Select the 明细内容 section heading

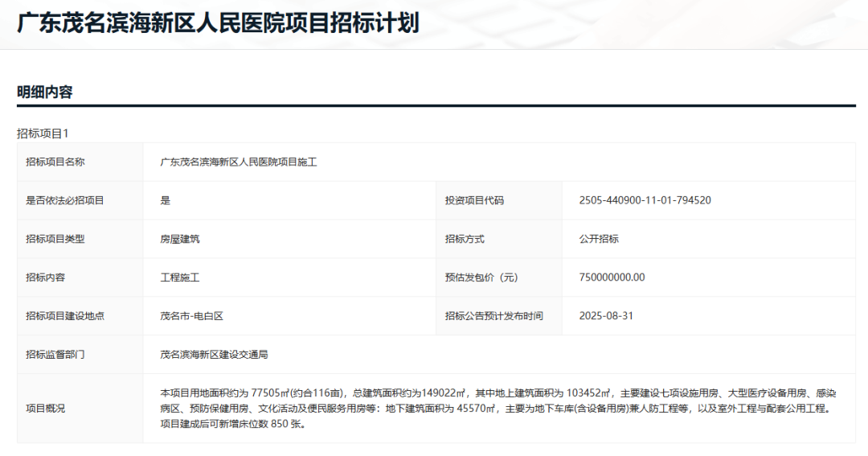tap(45, 92)
